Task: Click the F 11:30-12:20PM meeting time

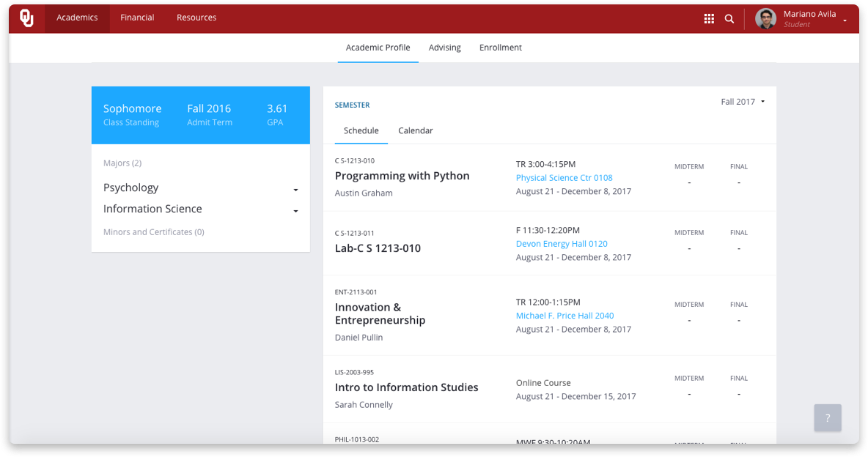Action: pyautogui.click(x=548, y=230)
